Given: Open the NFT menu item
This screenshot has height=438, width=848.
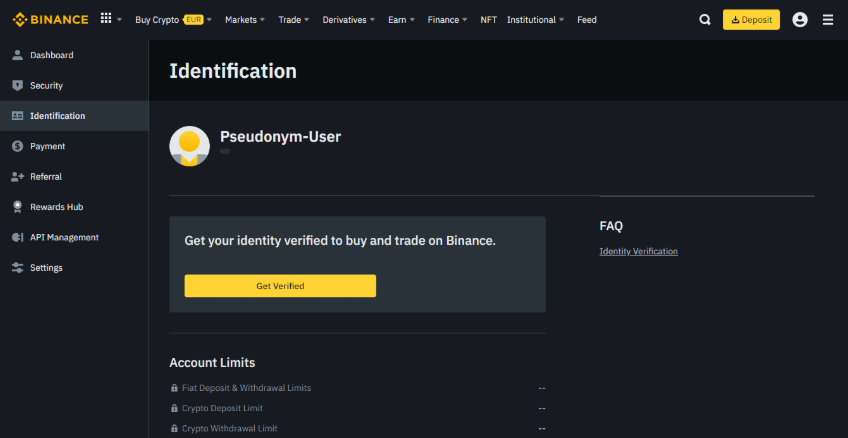Looking at the screenshot, I should coord(488,19).
